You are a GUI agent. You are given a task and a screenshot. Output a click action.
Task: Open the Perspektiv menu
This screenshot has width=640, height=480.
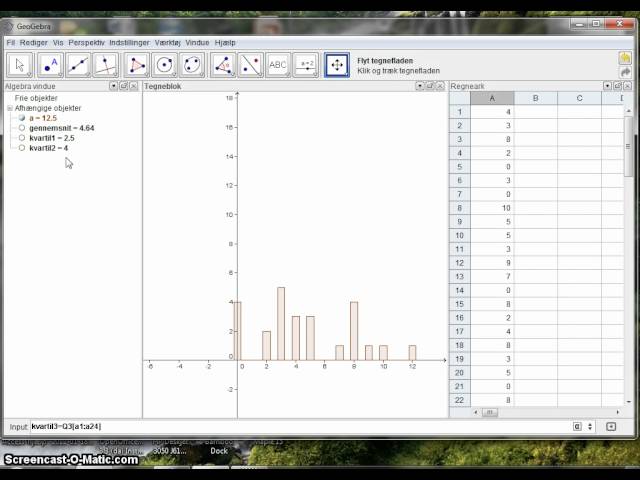[x=87, y=42]
